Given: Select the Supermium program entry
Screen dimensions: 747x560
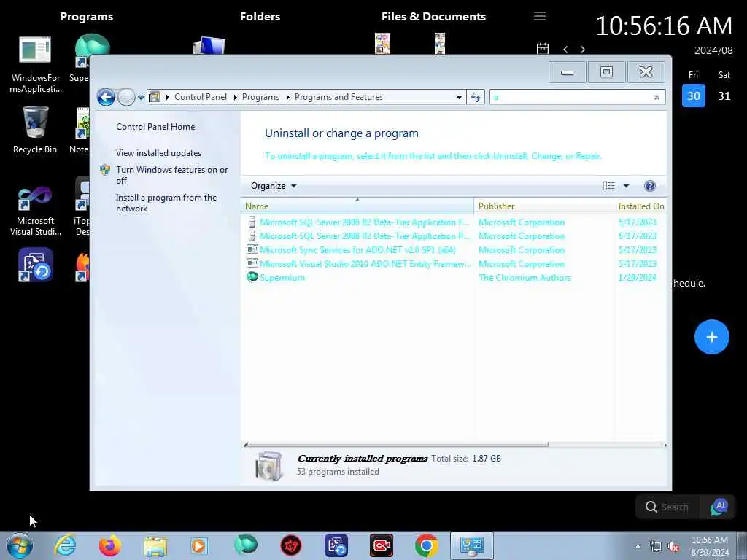Looking at the screenshot, I should click(455, 278).
